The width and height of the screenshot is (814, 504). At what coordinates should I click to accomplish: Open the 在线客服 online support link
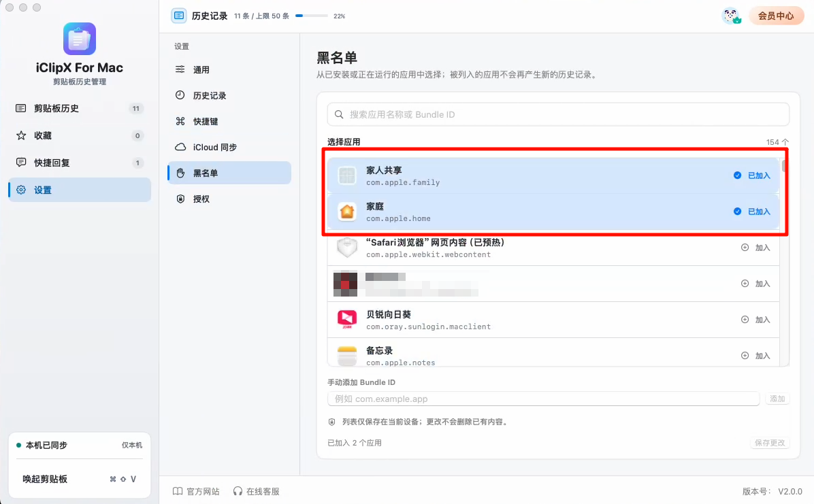tap(256, 491)
